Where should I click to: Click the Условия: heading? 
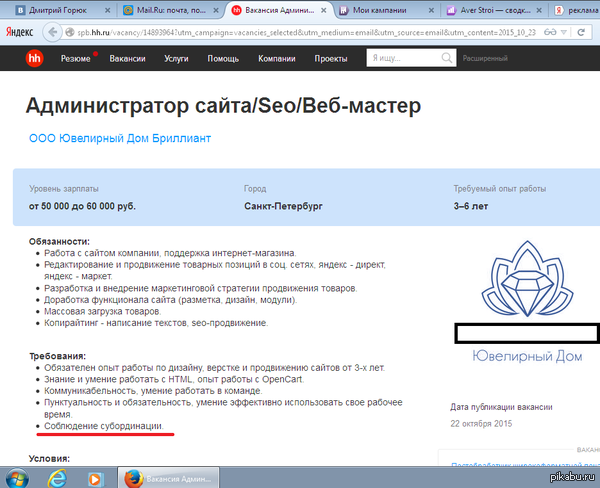[49, 459]
